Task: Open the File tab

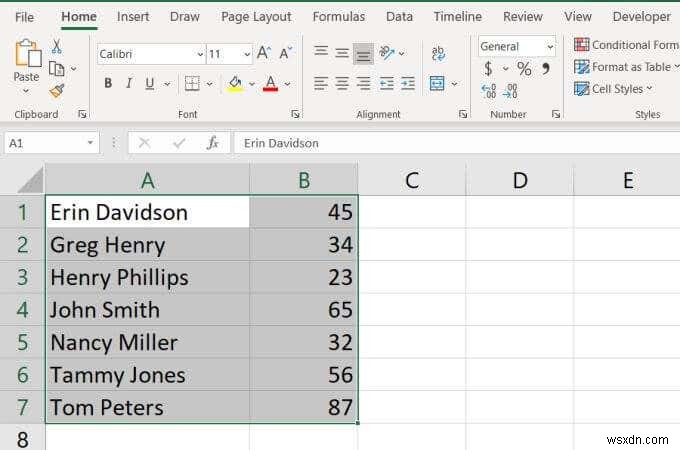Action: coord(24,17)
